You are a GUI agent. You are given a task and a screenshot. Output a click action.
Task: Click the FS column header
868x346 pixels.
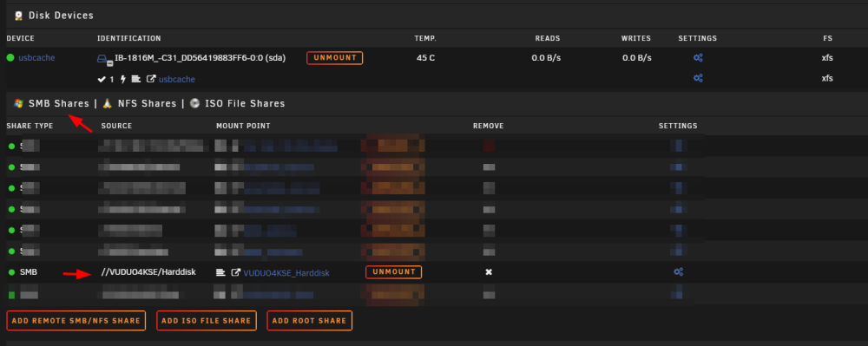point(827,38)
